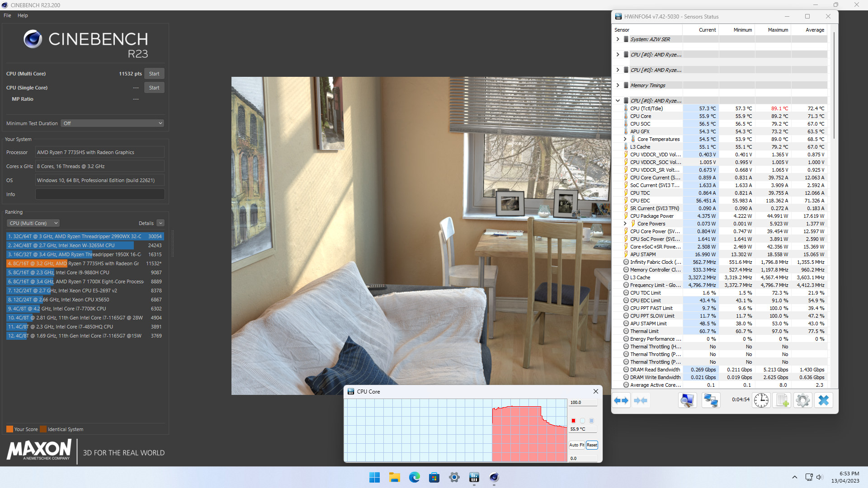This screenshot has height=488, width=868.
Task: Click the light background color swatch in graph
Action: [582, 421]
